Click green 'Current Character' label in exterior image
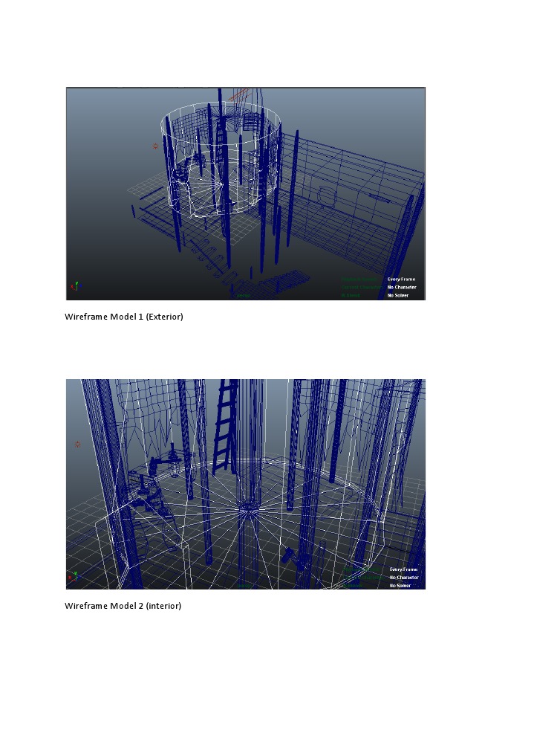 [362, 288]
